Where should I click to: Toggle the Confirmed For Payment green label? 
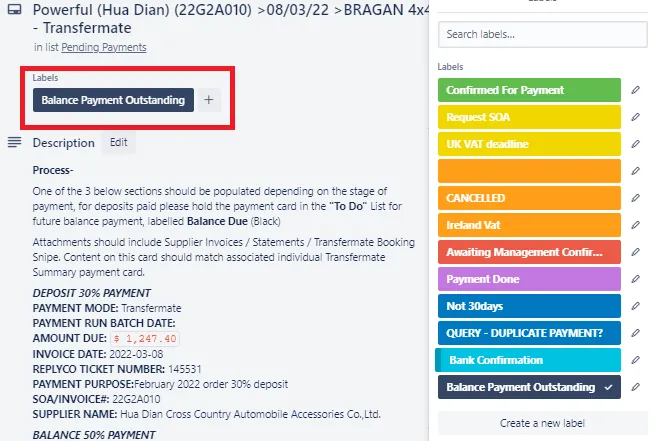[x=529, y=90]
